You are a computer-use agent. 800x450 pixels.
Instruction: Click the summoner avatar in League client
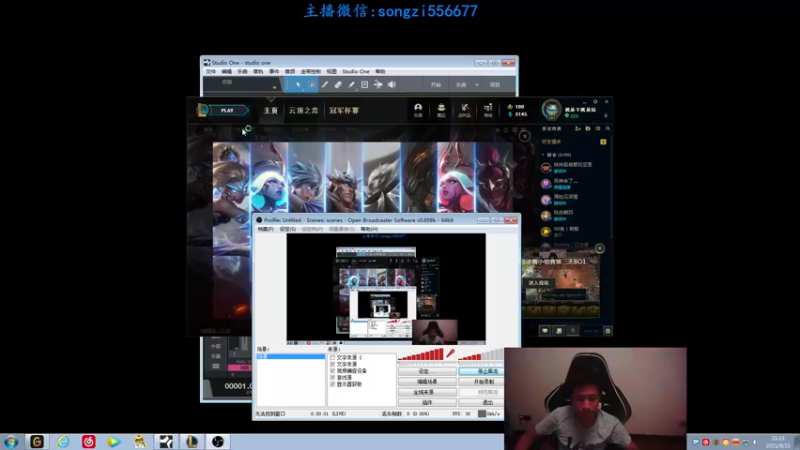552,109
